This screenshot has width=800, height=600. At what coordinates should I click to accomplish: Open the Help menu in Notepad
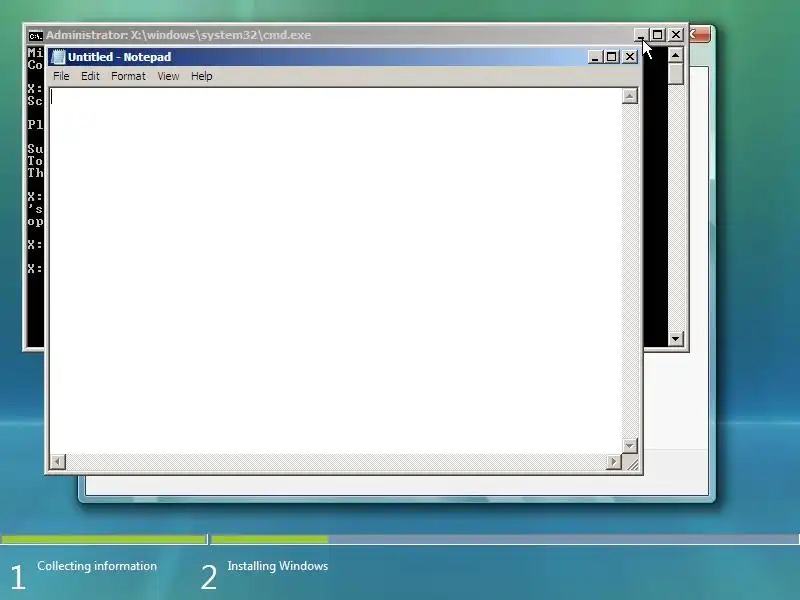[x=202, y=76]
